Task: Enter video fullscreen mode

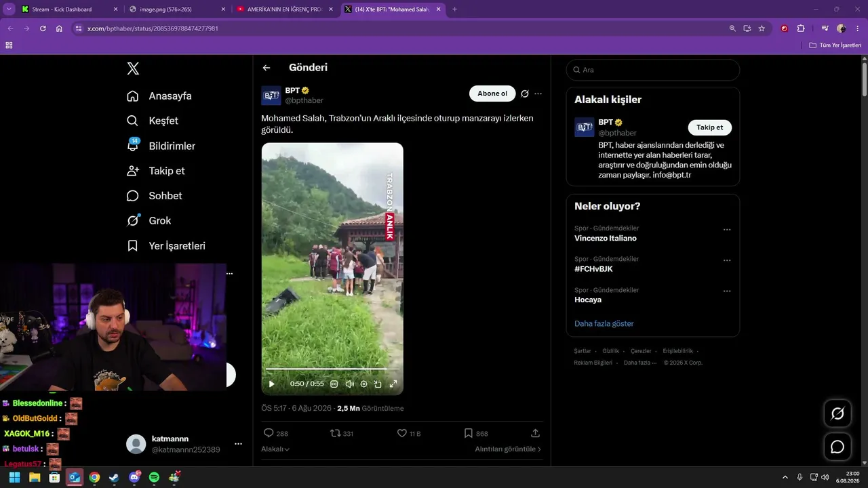Action: (393, 384)
